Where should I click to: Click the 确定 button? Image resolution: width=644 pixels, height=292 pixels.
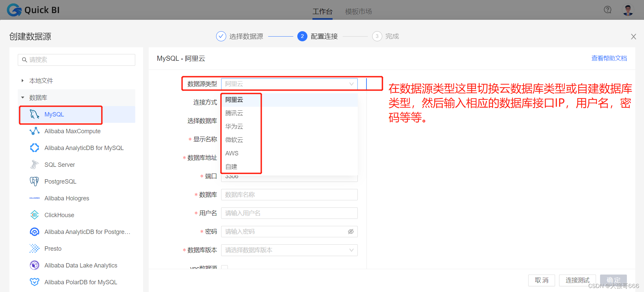[x=613, y=280]
